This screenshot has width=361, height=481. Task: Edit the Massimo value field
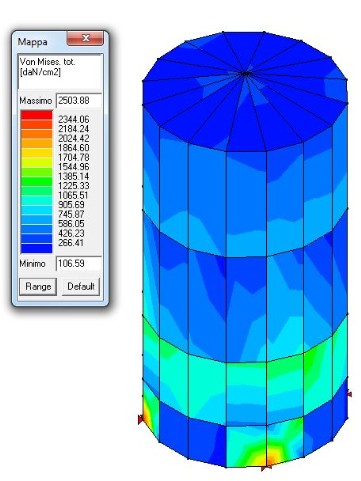coord(79,101)
